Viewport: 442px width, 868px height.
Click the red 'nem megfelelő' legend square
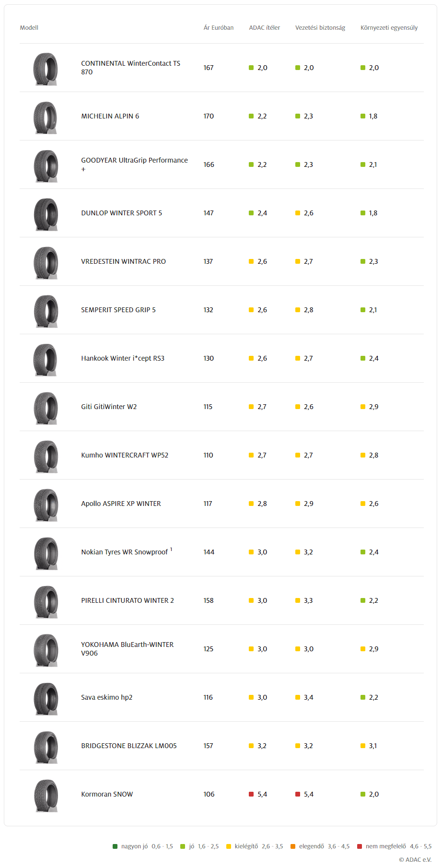(360, 846)
